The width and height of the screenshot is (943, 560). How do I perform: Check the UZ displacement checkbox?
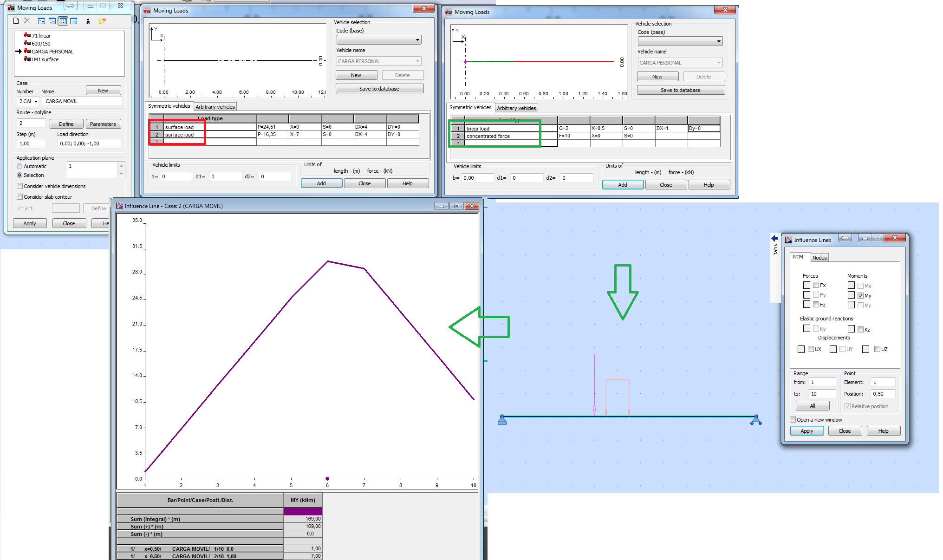coord(877,349)
